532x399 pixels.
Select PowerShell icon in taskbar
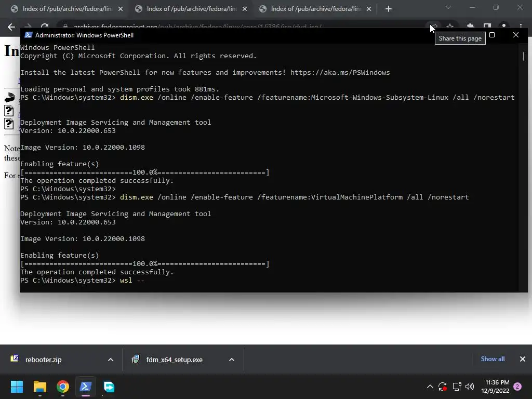coord(86,387)
